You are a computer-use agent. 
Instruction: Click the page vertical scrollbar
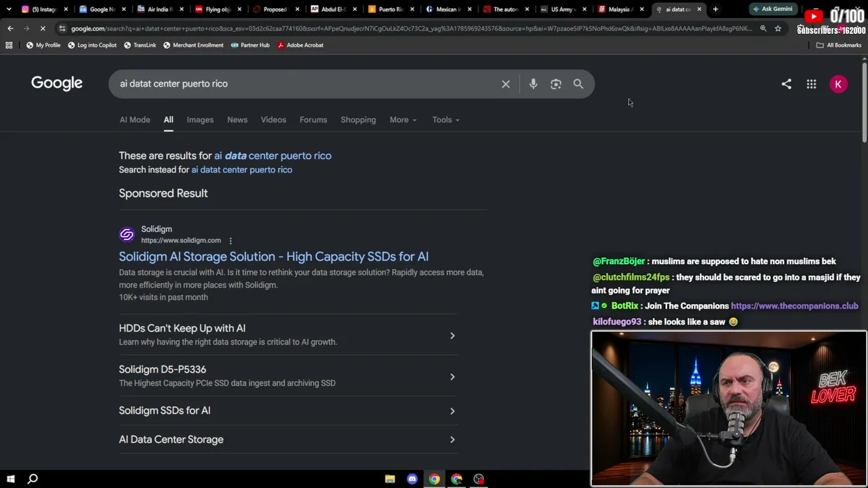click(x=865, y=102)
